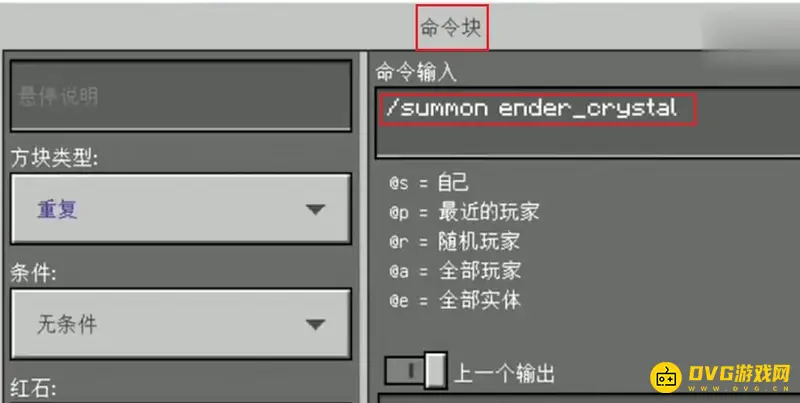800x403 pixels.
Task: Click the /summon ender_crystal command input box
Action: coord(588,122)
